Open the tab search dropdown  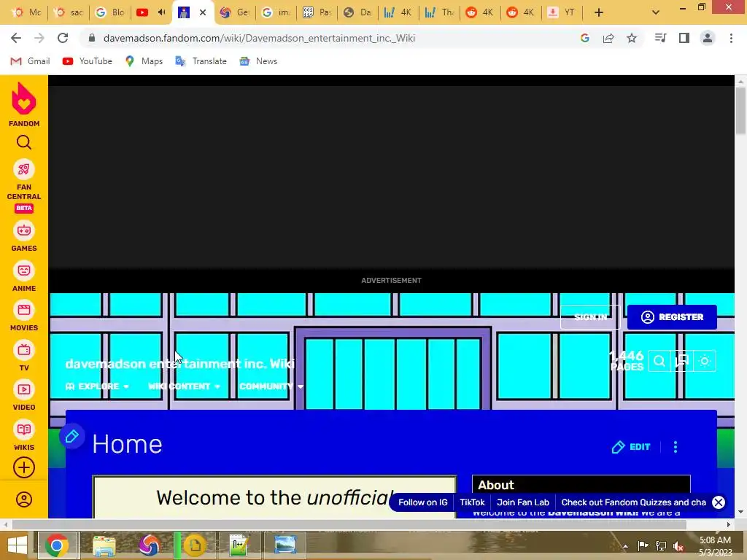point(656,12)
